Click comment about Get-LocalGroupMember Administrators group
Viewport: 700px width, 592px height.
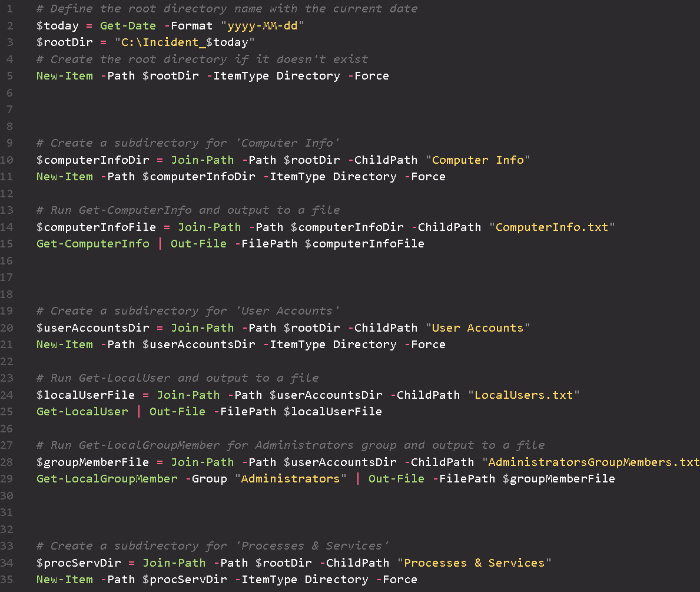click(x=291, y=445)
